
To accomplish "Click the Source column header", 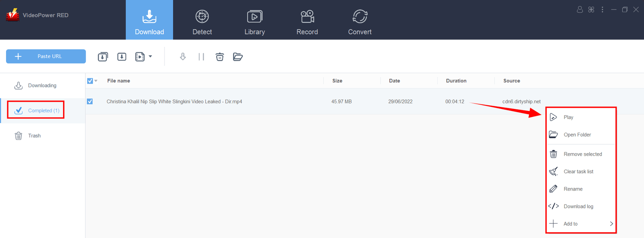I will tap(512, 81).
